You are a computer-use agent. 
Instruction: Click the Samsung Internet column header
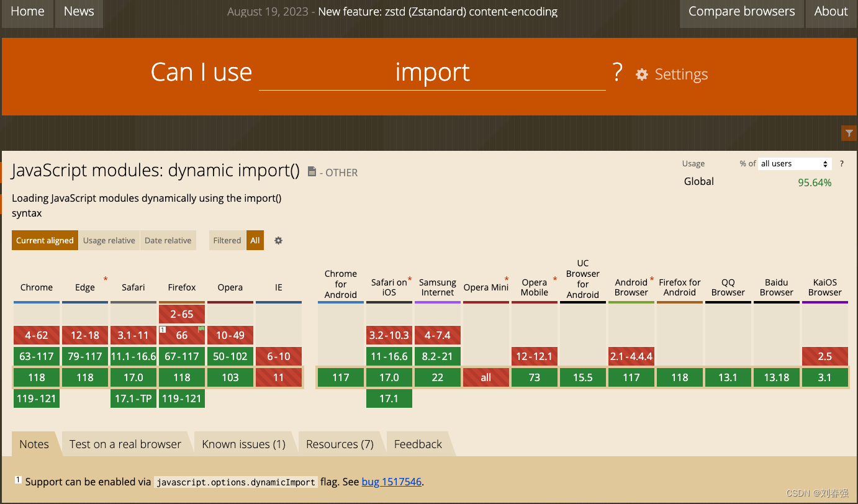(438, 287)
